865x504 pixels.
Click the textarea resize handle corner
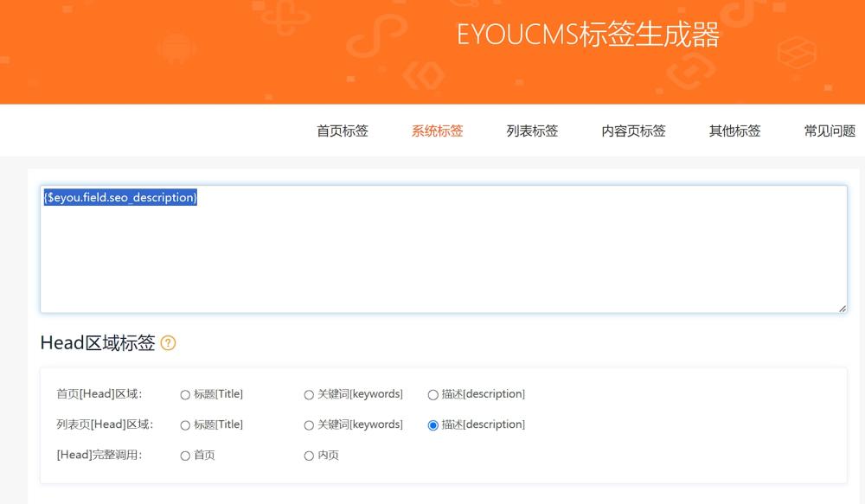pos(843,309)
